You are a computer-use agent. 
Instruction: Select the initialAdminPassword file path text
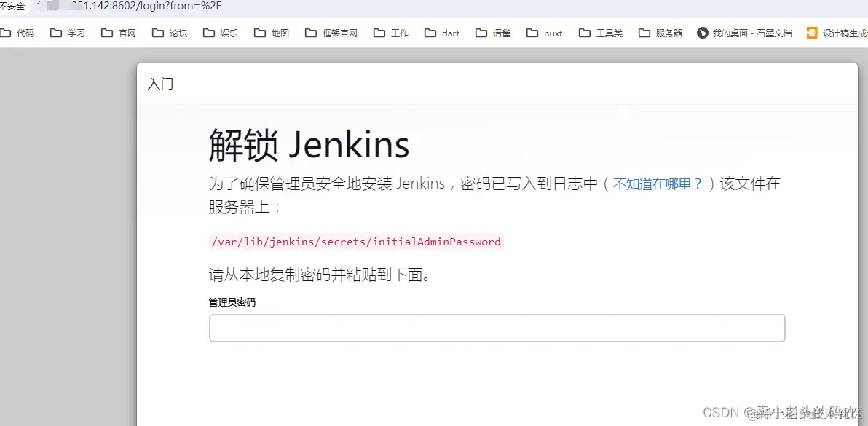coord(355,242)
